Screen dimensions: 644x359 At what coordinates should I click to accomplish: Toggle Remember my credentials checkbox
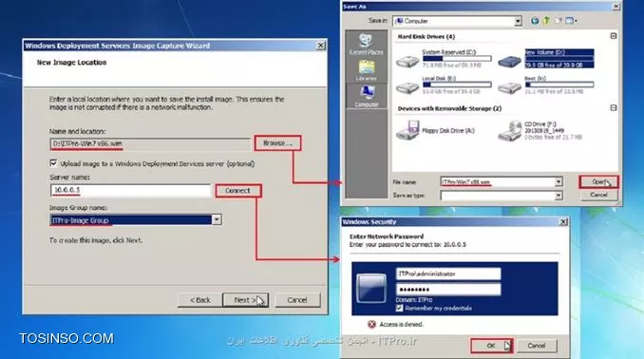399,308
